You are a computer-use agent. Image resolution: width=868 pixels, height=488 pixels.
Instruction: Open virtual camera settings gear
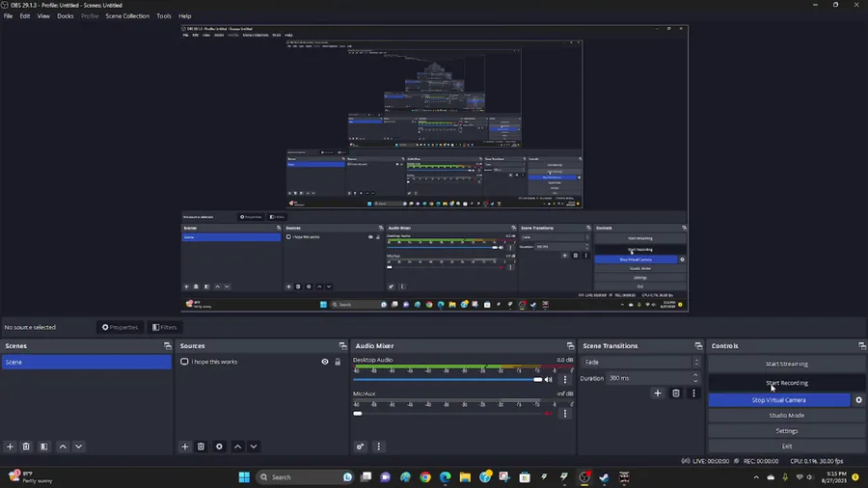coord(858,400)
